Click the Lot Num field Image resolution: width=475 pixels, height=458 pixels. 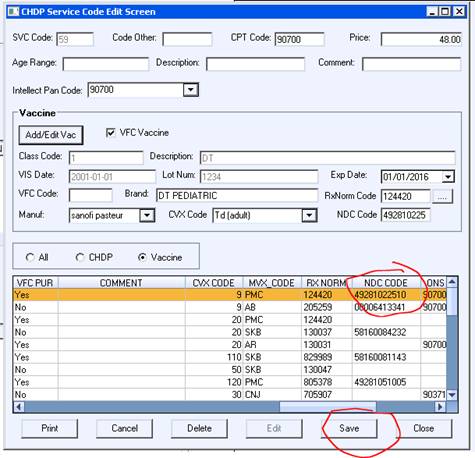(259, 177)
